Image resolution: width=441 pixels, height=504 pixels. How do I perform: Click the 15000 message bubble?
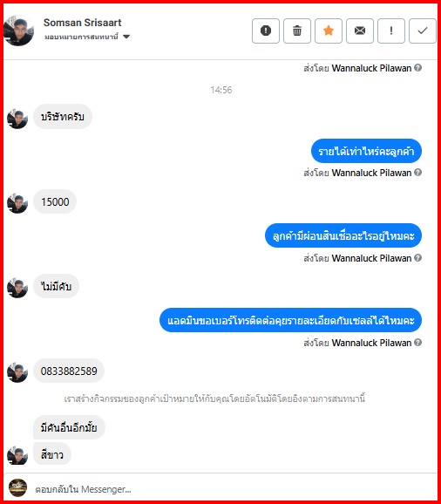pos(55,201)
